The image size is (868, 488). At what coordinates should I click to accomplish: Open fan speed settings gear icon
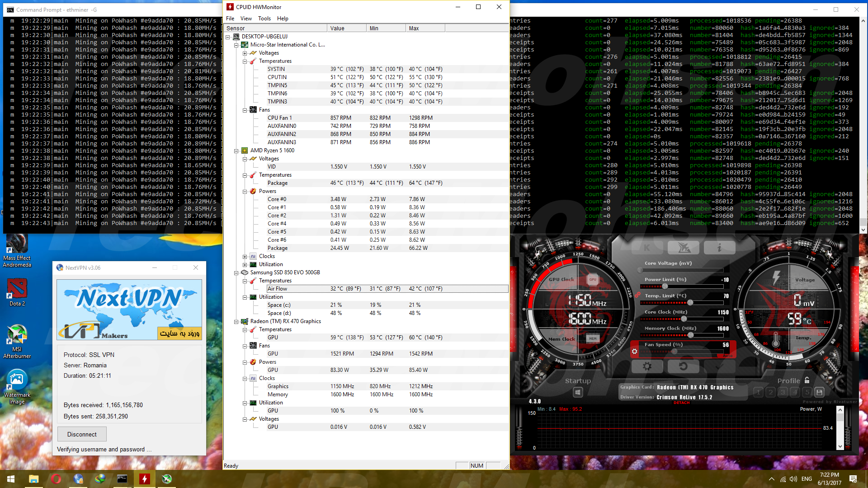(634, 351)
